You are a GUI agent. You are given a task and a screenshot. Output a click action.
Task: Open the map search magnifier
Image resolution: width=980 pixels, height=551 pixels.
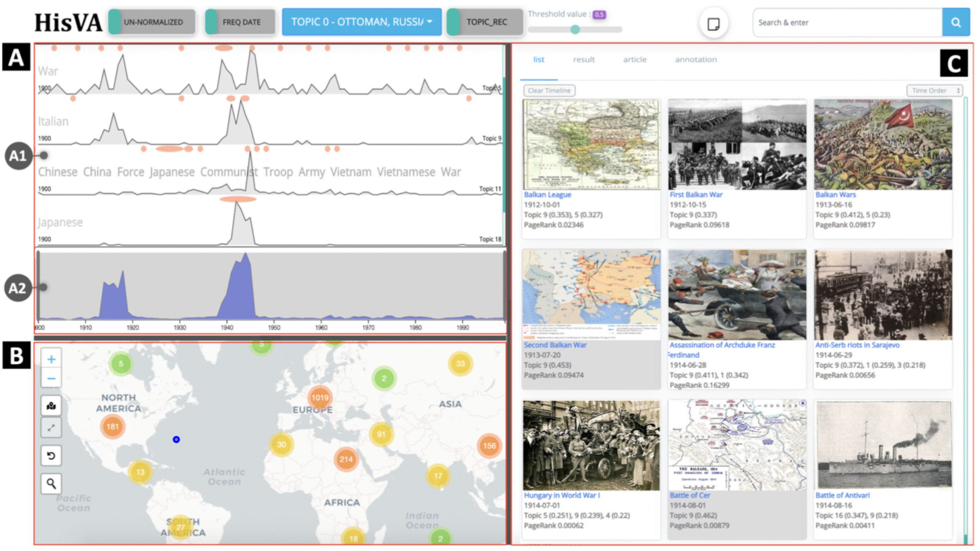click(x=51, y=483)
